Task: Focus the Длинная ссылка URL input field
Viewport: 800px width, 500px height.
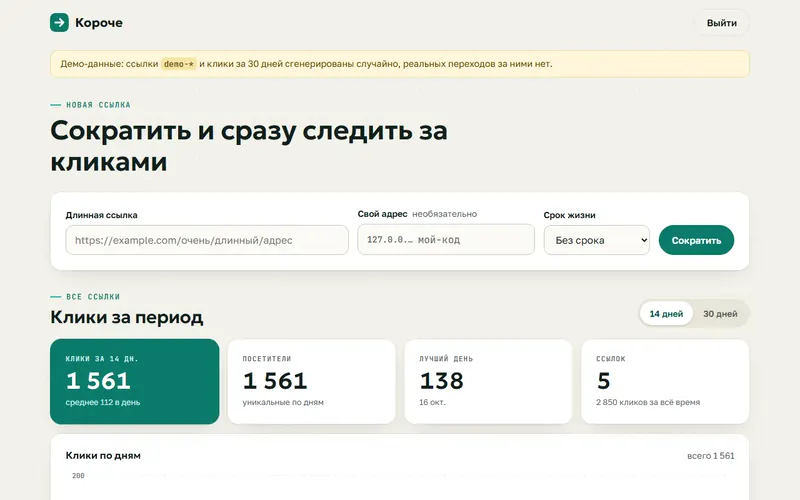Action: pos(207,240)
